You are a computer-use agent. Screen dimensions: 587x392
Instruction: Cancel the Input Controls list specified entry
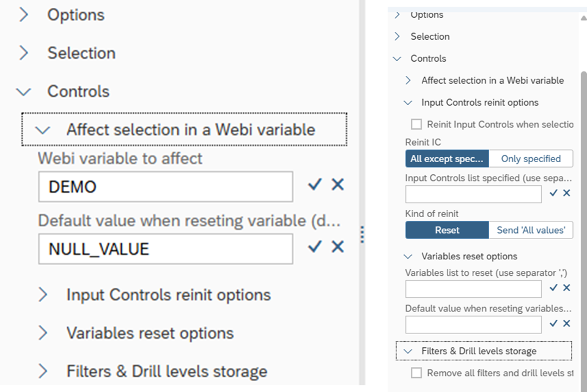coord(566,193)
